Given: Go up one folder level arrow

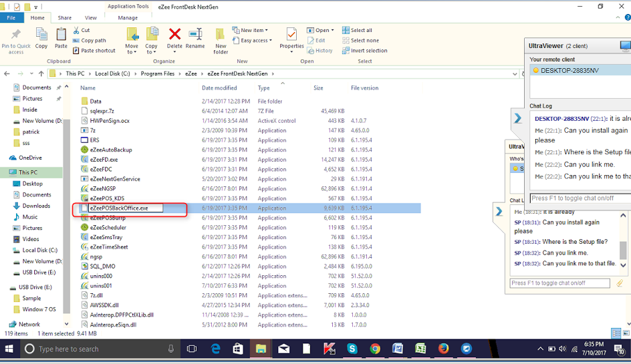Looking at the screenshot, I should (41, 73).
